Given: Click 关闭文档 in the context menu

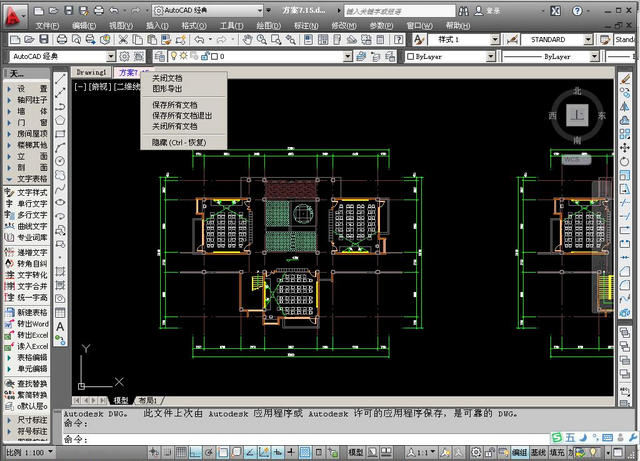Looking at the screenshot, I should coord(167,78).
